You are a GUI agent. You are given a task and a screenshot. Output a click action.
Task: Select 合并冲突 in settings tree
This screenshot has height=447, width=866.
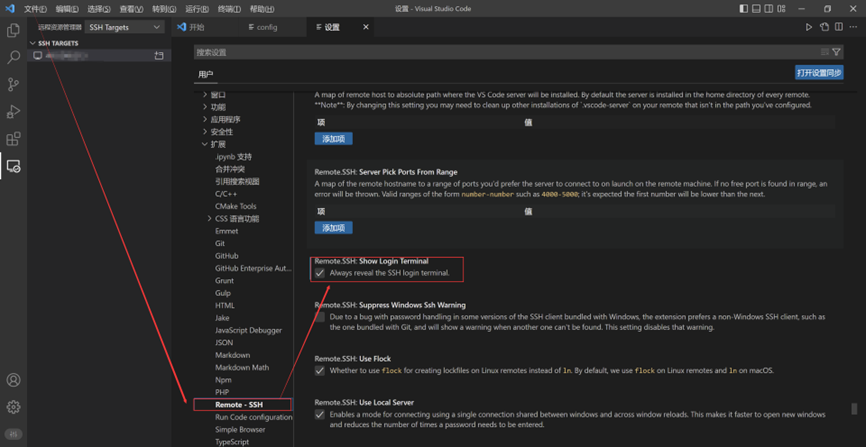click(x=230, y=169)
